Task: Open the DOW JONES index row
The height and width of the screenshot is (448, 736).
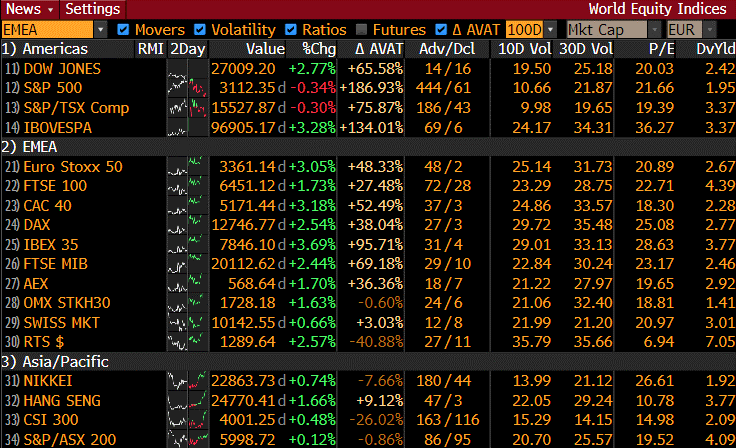Action: (x=62, y=69)
